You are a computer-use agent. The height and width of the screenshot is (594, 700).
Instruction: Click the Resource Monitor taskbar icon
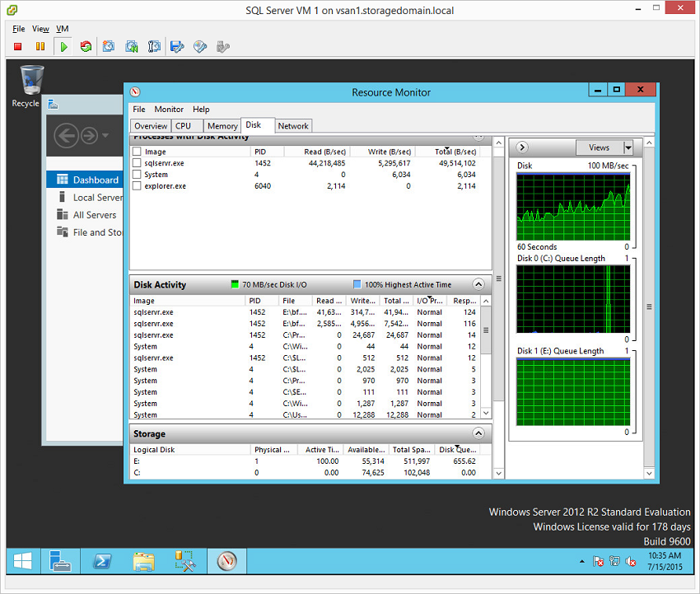pyautogui.click(x=226, y=561)
